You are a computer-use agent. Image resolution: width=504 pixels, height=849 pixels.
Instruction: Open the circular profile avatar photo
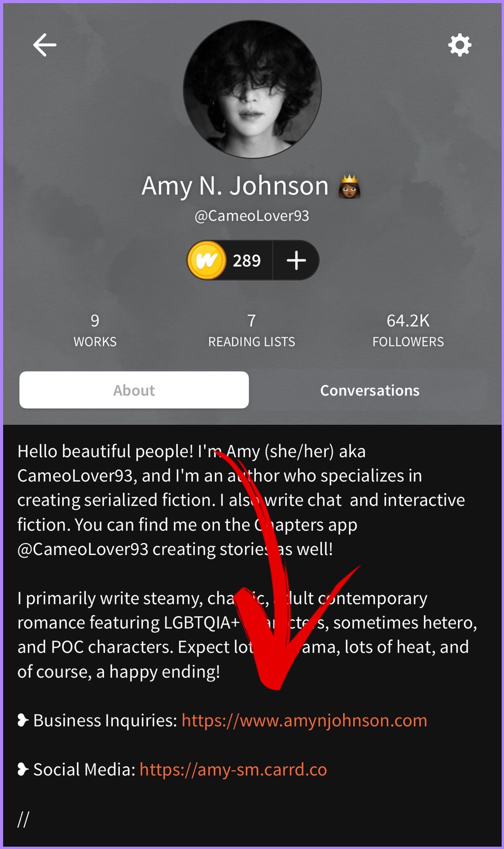pyautogui.click(x=252, y=89)
